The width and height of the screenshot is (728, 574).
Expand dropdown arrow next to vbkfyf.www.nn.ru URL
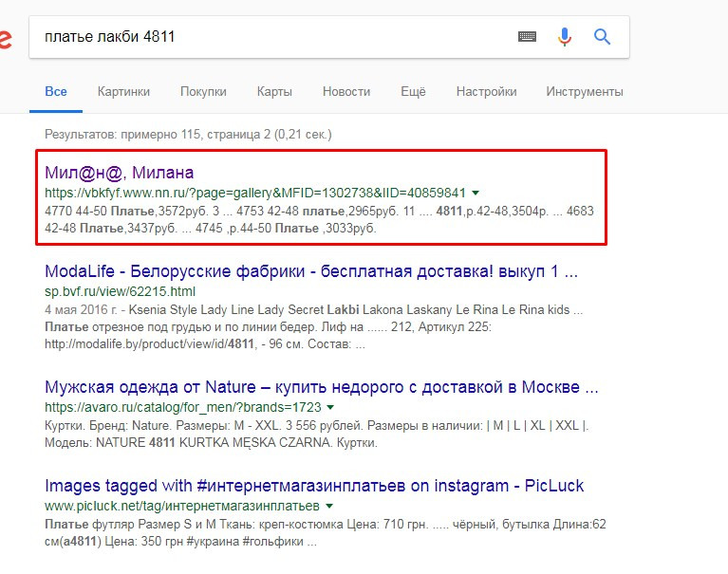pyautogui.click(x=476, y=193)
